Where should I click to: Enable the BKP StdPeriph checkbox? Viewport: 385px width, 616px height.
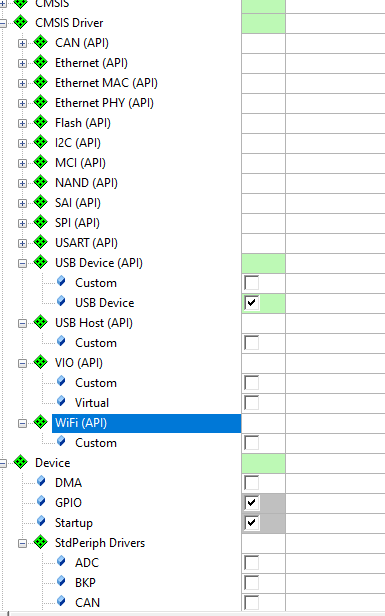251,583
